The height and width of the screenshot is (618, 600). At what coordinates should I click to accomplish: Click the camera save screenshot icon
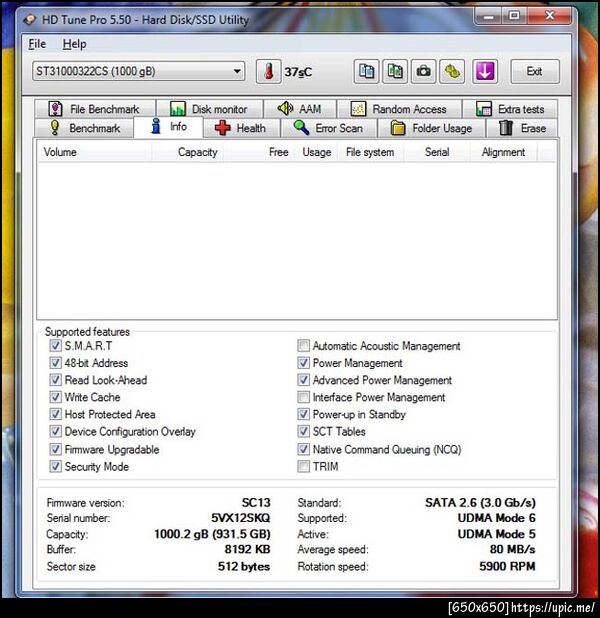[x=424, y=71]
